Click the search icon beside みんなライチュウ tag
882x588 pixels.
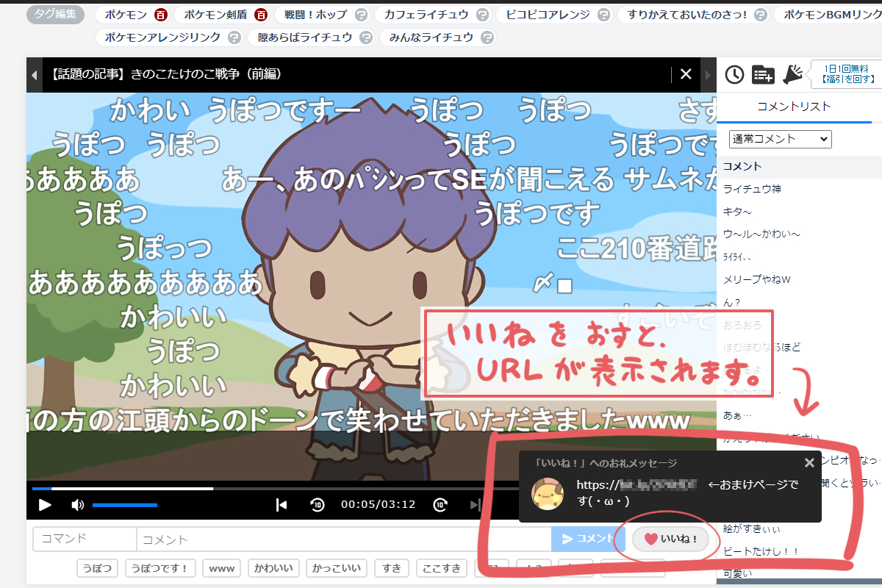487,37
